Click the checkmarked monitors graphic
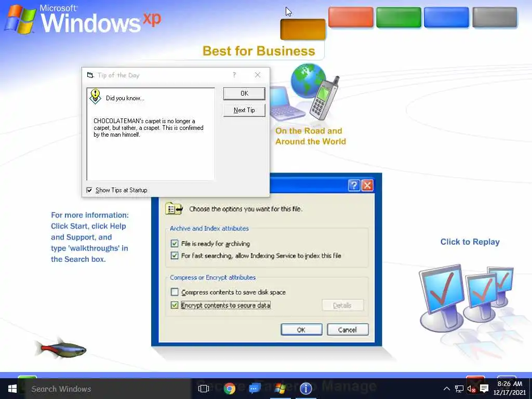The width and height of the screenshot is (532, 399). tap(467, 298)
